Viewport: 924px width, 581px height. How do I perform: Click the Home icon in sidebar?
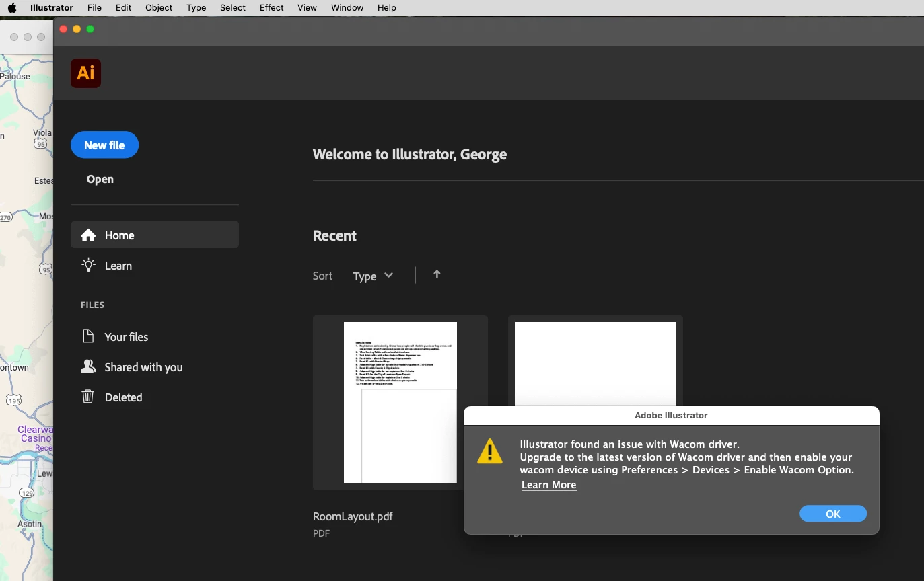pos(88,235)
